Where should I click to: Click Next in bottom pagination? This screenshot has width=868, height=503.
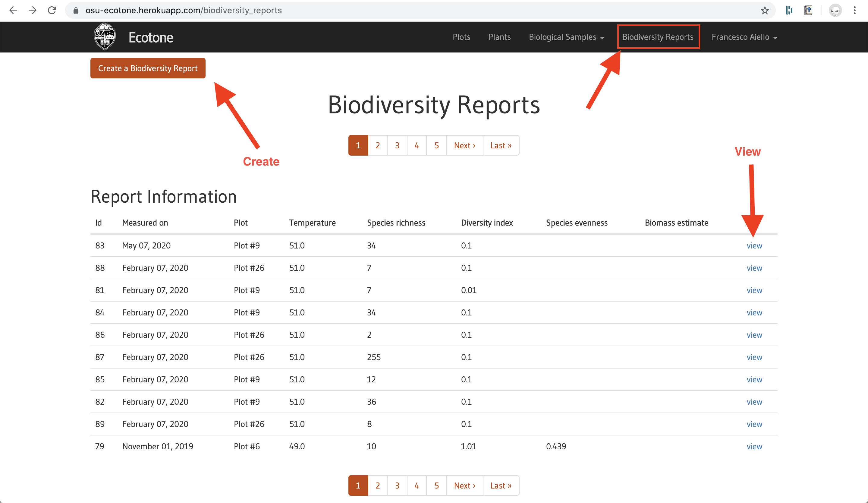point(465,486)
